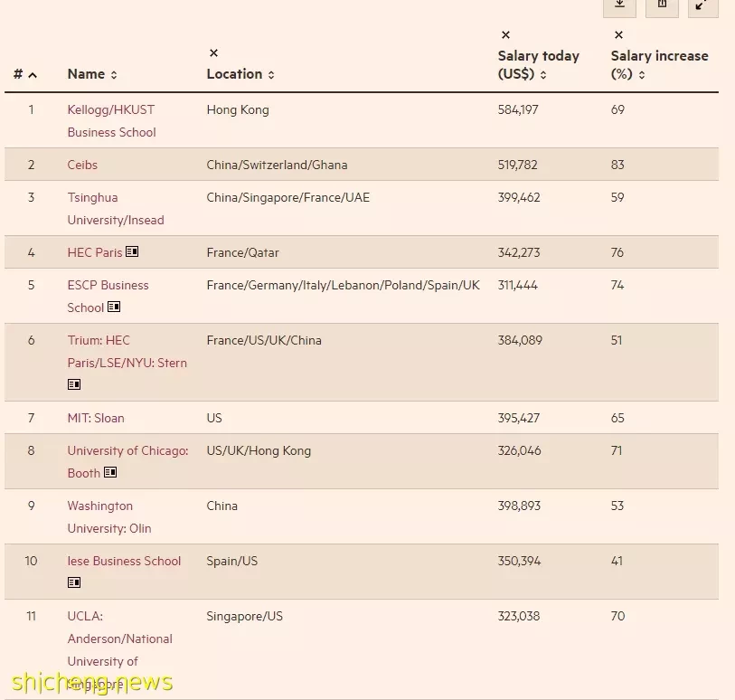This screenshot has height=700, width=735.
Task: Open profile icon beside Chicago Booth
Action: [x=110, y=472]
